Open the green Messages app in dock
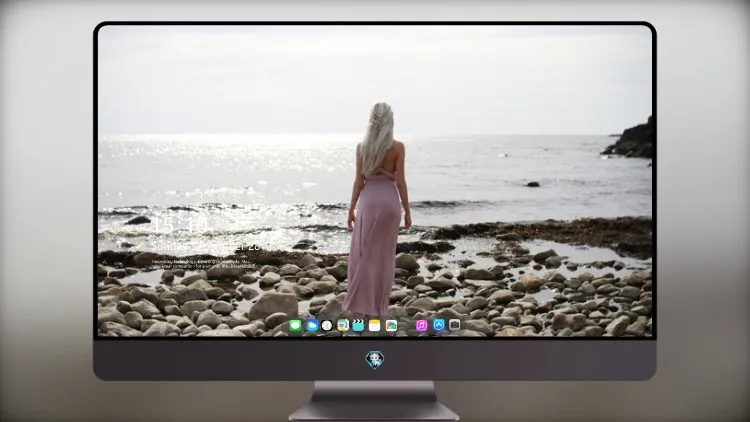This screenshot has width=750, height=422. pos(295,325)
